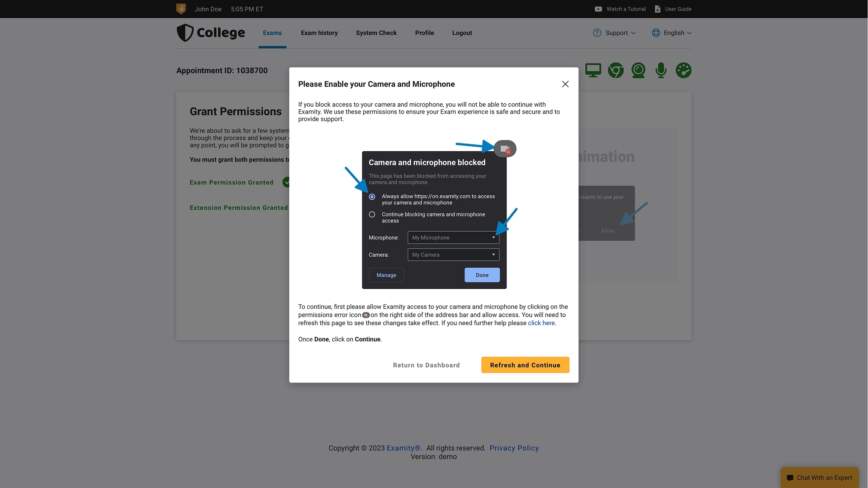868x488 pixels.
Task: Click the globe language icon
Action: tap(656, 33)
